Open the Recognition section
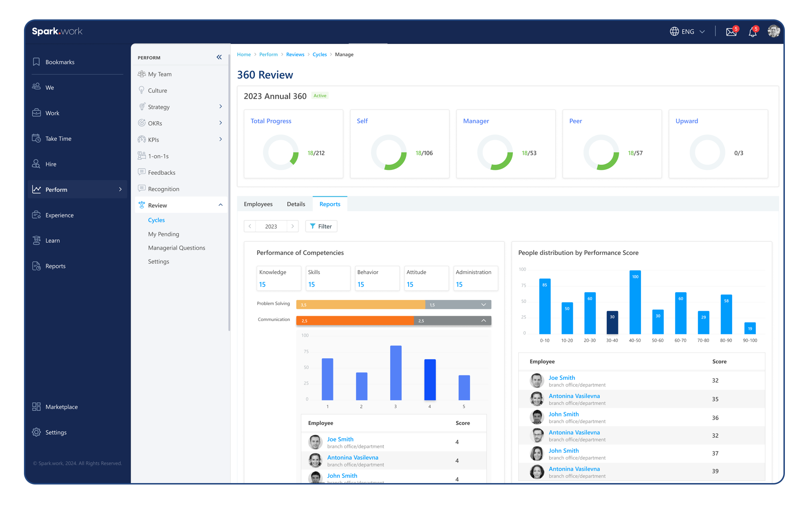This screenshot has width=812, height=531. coord(163,189)
